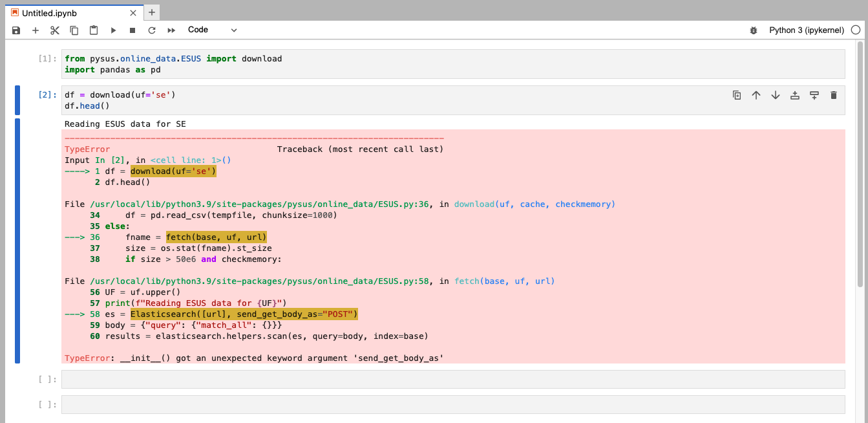Interrupt the kernel with stop icon
The image size is (868, 423).
coord(132,30)
